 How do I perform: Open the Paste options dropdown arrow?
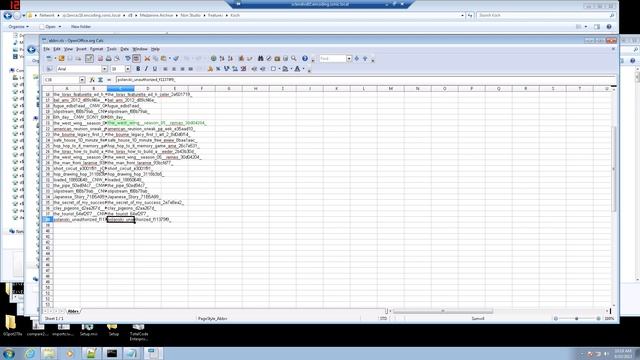coord(170,59)
